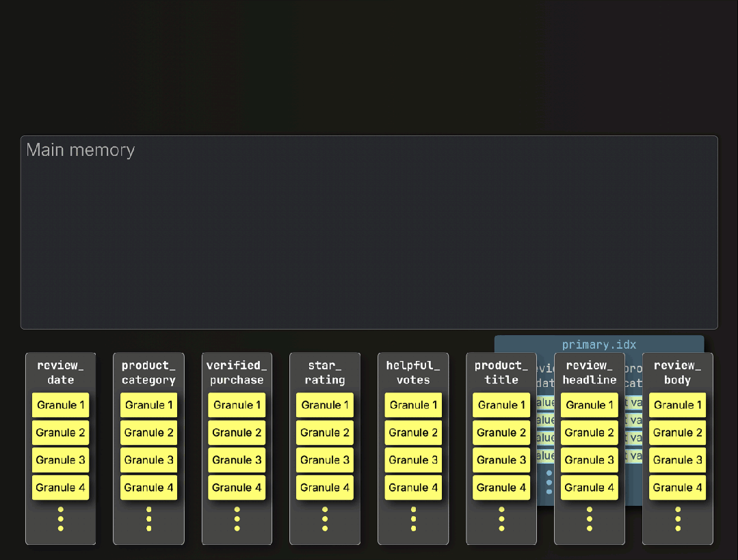
Task: Click the helpful_votes column header
Action: coord(413,372)
